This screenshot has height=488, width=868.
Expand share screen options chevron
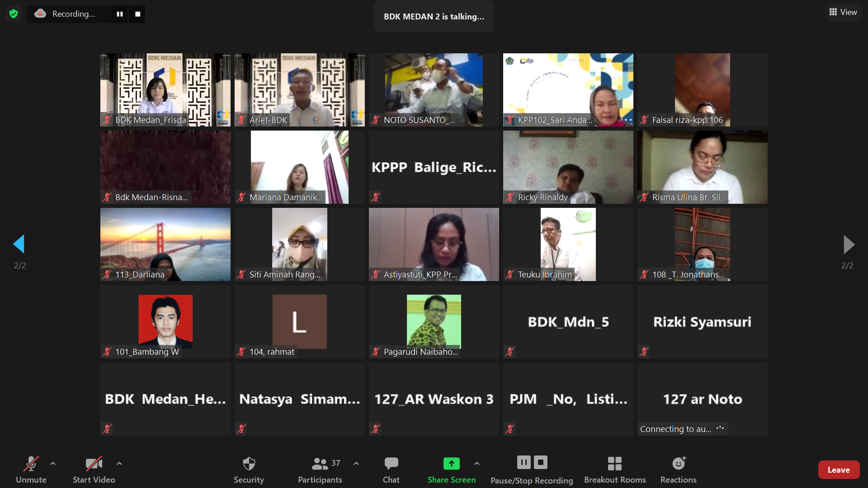coord(476,463)
